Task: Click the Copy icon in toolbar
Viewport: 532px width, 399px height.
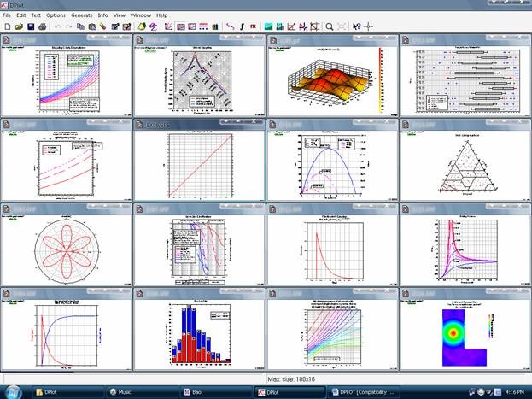Action: 80,26
